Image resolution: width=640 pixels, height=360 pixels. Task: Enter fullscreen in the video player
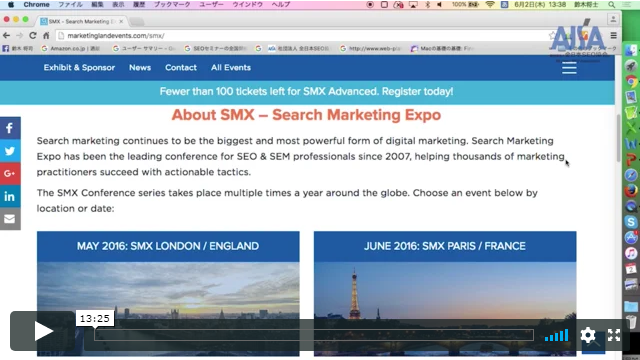pos(613,335)
